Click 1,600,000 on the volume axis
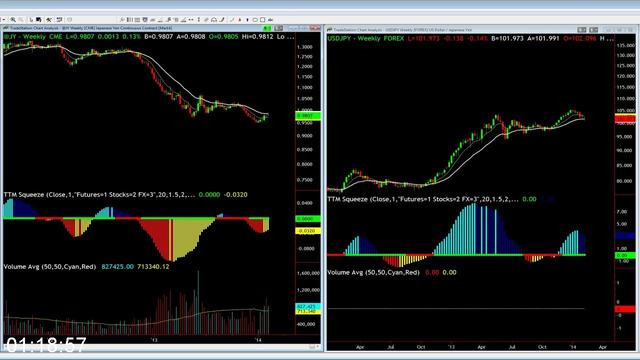This screenshot has height=360, width=640. click(308, 273)
